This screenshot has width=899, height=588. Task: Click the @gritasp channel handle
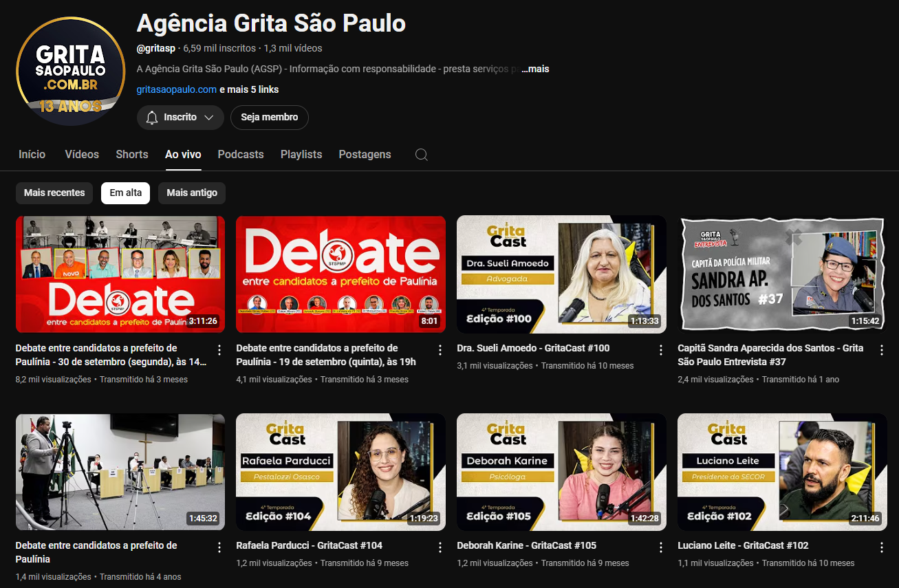[156, 49]
